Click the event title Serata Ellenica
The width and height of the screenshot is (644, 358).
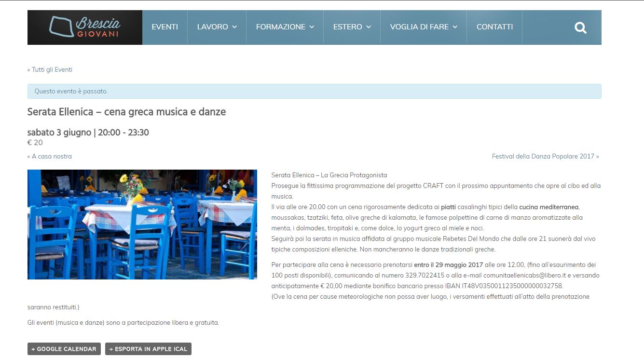point(127,112)
